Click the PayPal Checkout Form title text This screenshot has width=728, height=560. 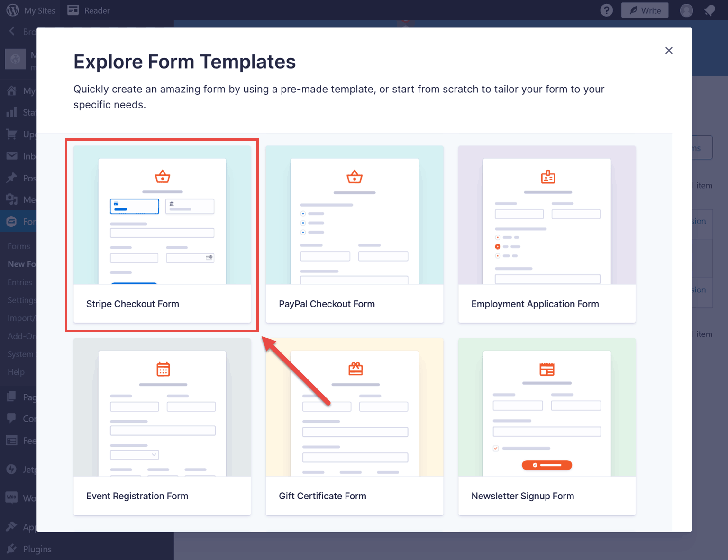click(x=327, y=304)
